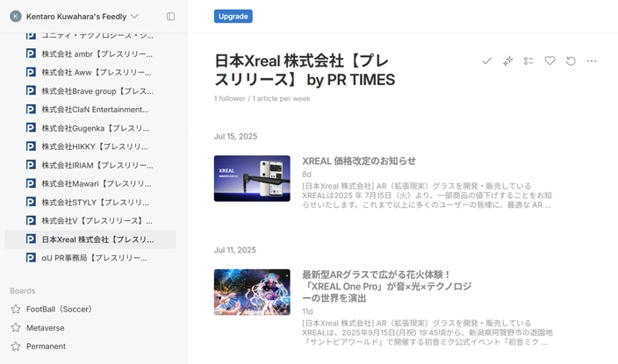This screenshot has width=618, height=364.
Task: Click PR TIMES icon beside 株式会社 ambr
Action: pyautogui.click(x=31, y=54)
